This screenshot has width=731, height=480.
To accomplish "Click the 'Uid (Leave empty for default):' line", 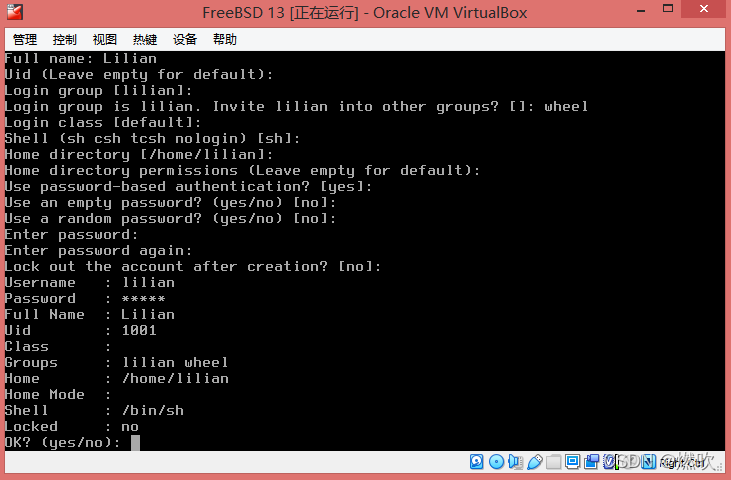I will pos(139,75).
